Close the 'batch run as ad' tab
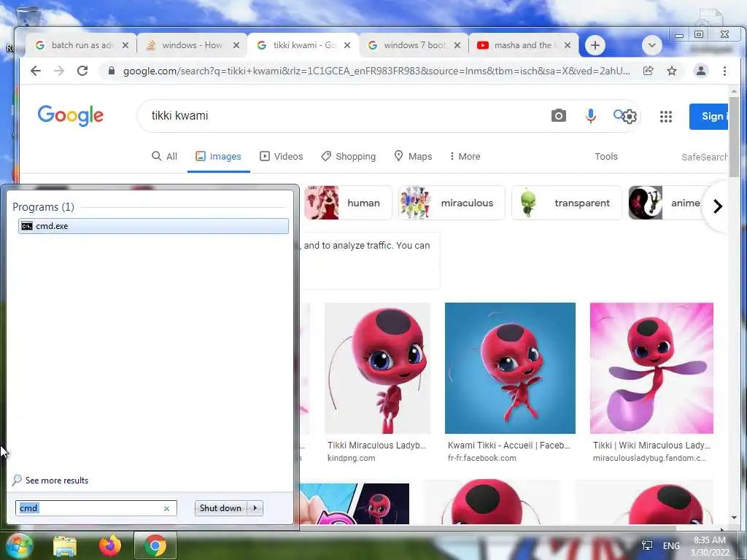Viewport: 747px width, 560px height. click(x=125, y=45)
